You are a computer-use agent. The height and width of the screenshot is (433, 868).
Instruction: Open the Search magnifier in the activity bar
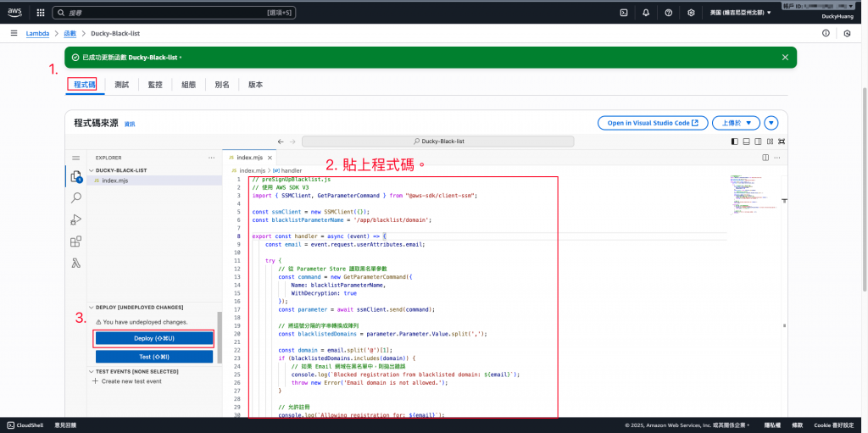(x=75, y=197)
